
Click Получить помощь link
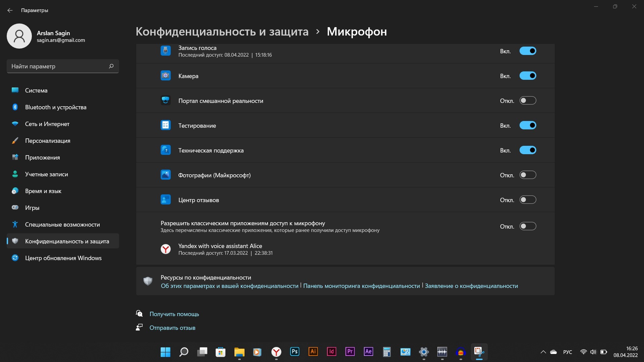click(x=174, y=314)
